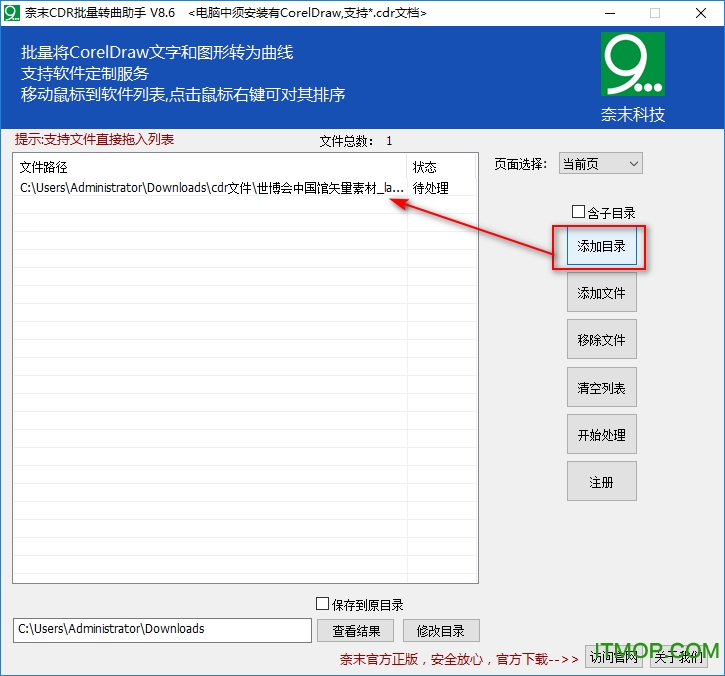This screenshot has width=725, height=676.
Task: Clear the list with 清空列表
Action: 601,388
